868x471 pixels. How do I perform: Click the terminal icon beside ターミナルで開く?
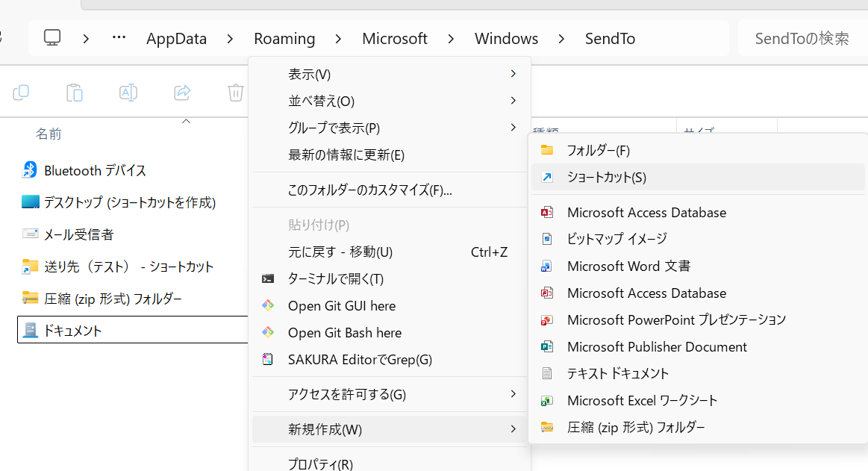tap(268, 279)
